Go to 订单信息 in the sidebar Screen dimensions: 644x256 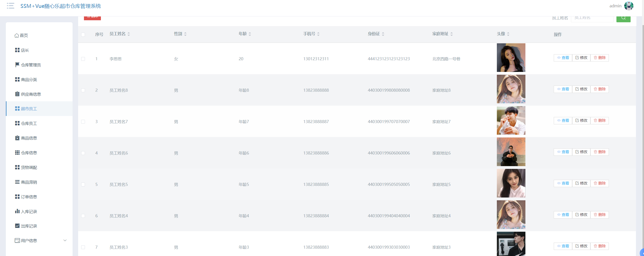[x=29, y=197]
